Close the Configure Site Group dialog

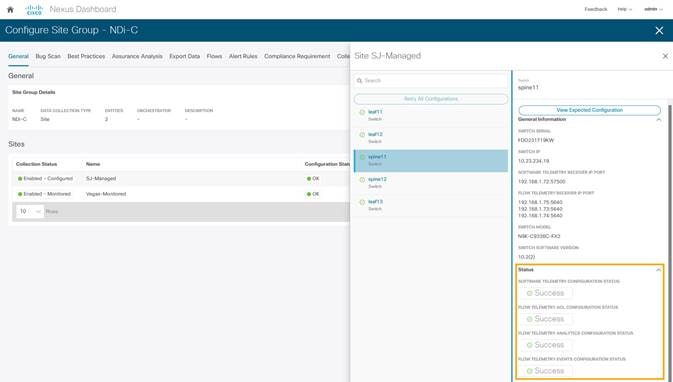tap(659, 30)
